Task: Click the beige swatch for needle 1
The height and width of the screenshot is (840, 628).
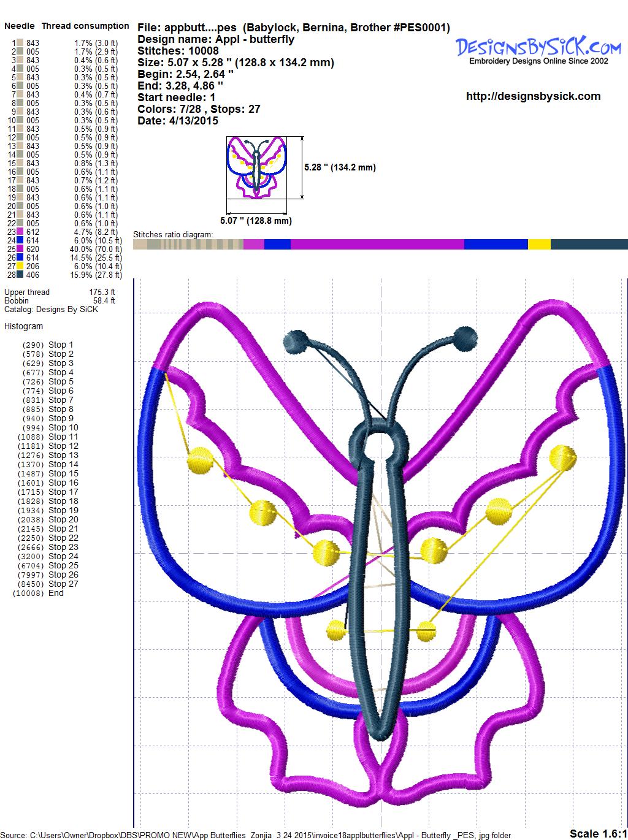Action: pos(20,43)
